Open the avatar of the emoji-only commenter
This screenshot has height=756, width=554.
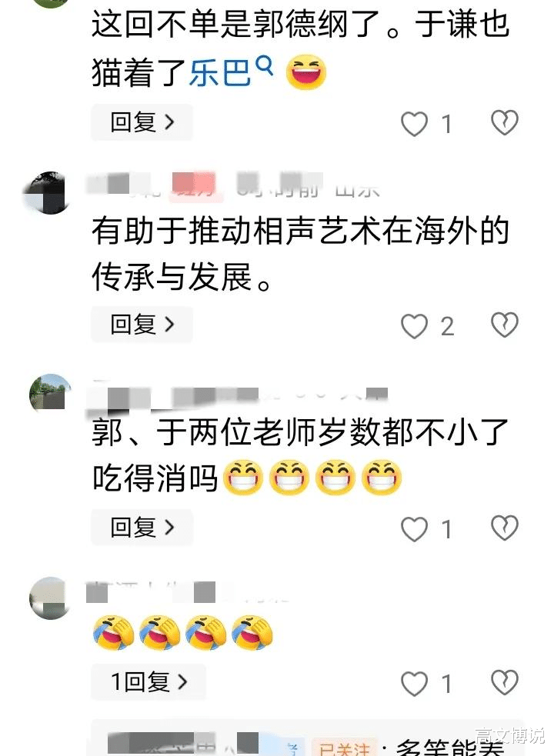(50, 598)
